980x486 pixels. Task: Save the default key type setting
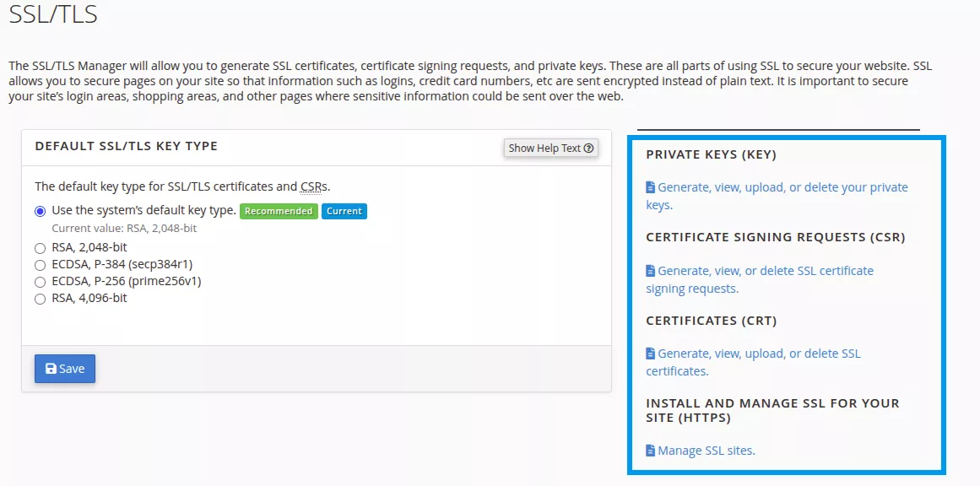click(x=65, y=369)
